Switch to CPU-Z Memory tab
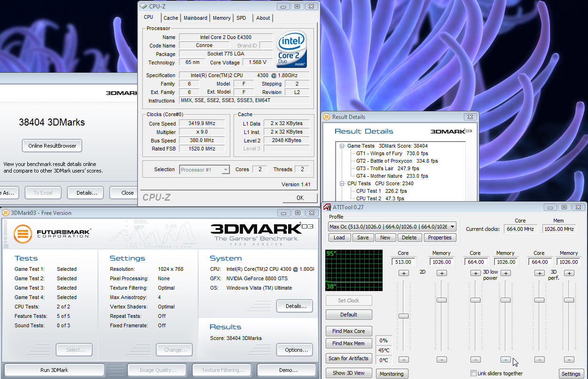The height and width of the screenshot is (379, 588). 221,18
